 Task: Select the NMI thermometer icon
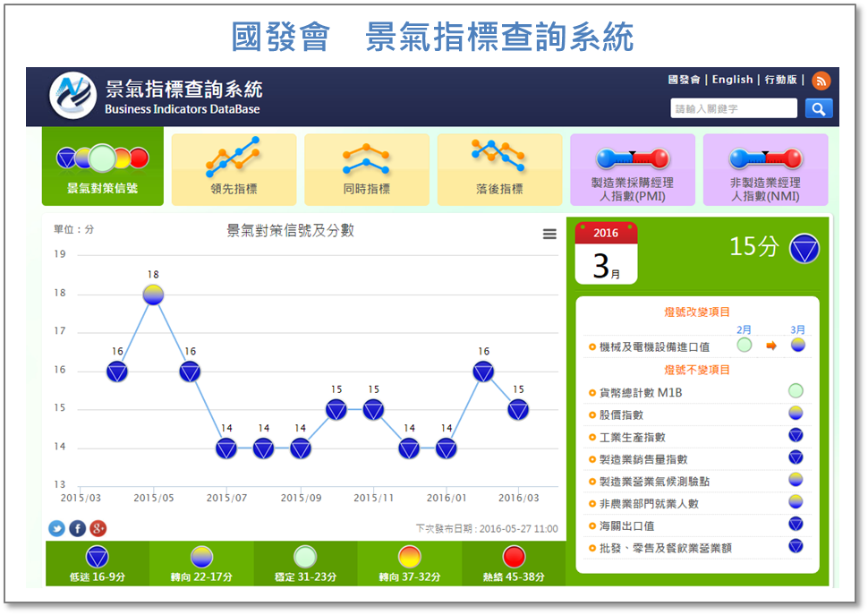[x=765, y=161]
